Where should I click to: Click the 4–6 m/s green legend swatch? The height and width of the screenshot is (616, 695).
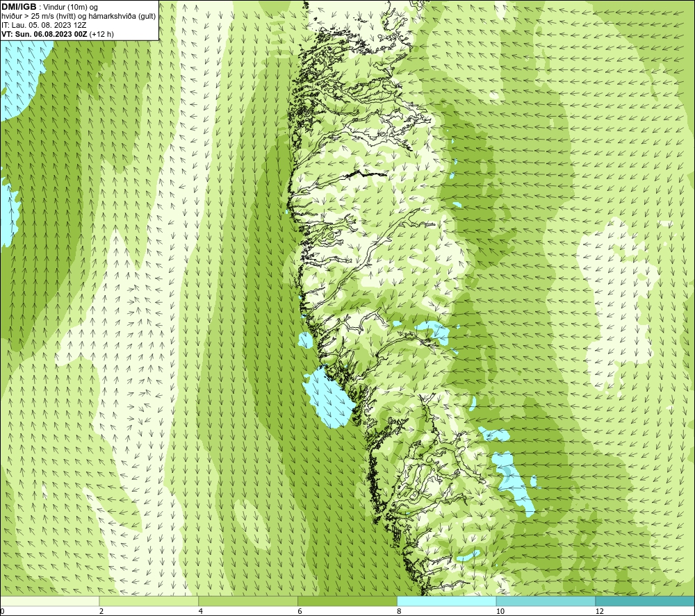248,601
